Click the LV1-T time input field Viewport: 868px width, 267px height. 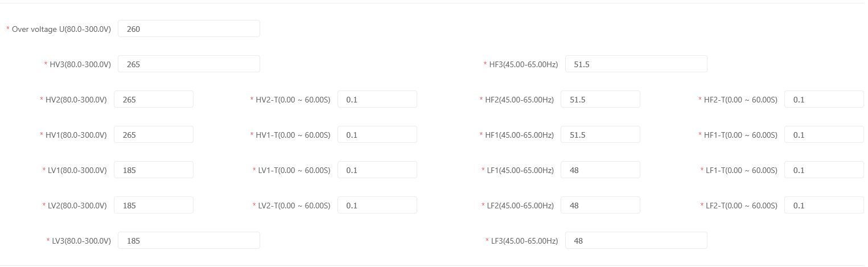(377, 170)
